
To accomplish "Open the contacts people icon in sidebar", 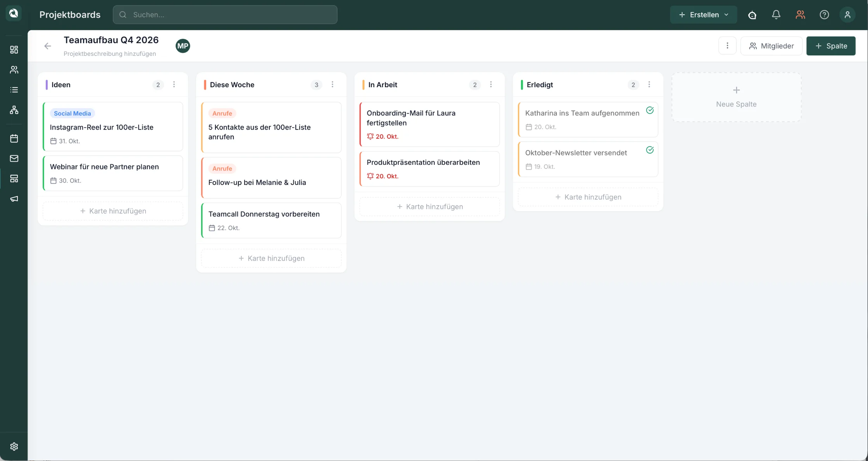I will pos(14,70).
